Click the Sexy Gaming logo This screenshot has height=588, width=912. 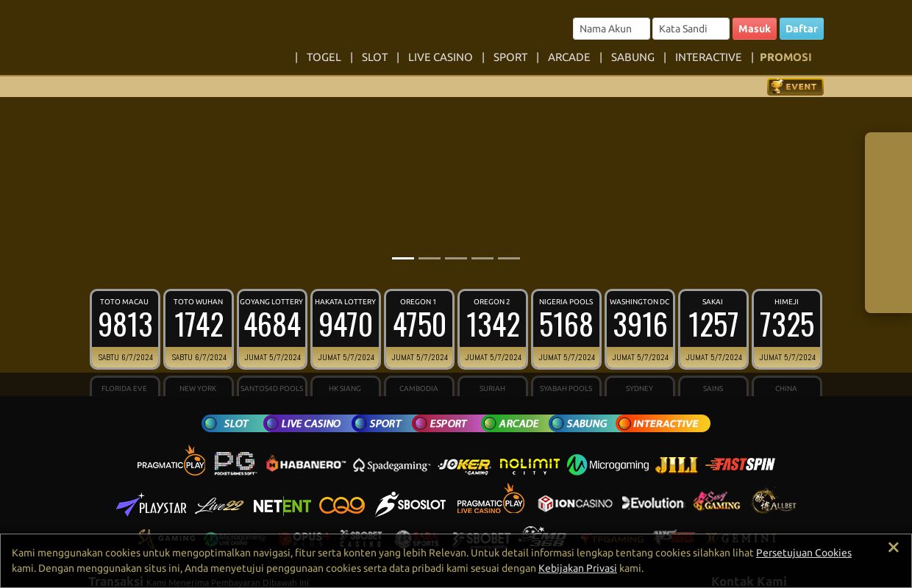(716, 501)
